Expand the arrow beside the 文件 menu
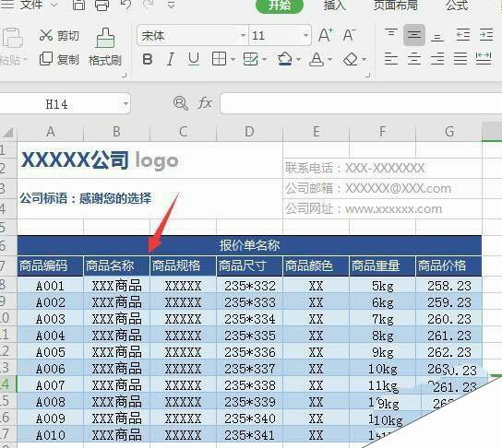This screenshot has width=502, height=448. (x=54, y=5)
